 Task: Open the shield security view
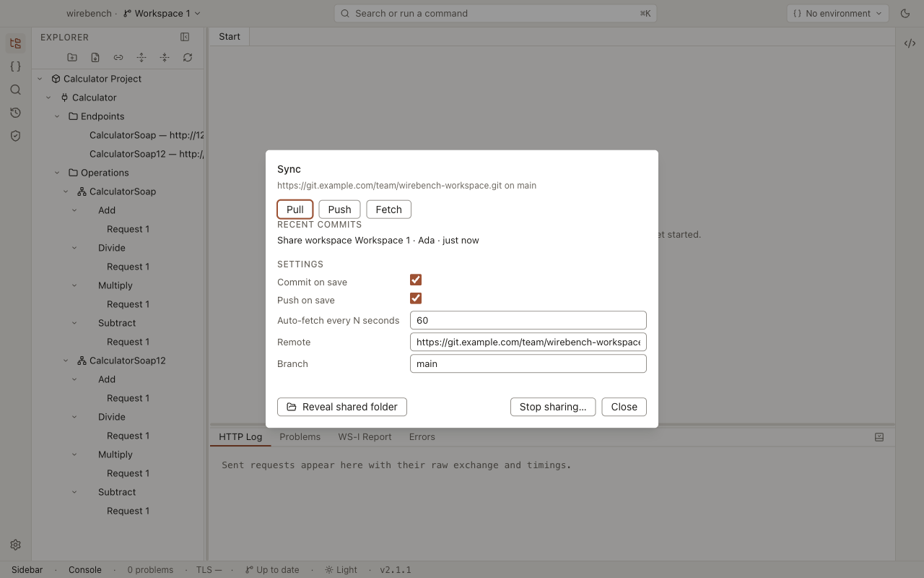15,136
